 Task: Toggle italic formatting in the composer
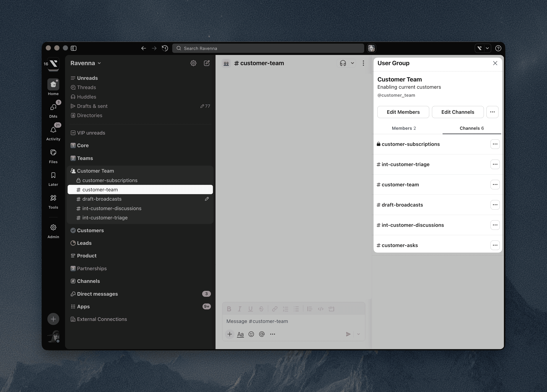(x=239, y=309)
